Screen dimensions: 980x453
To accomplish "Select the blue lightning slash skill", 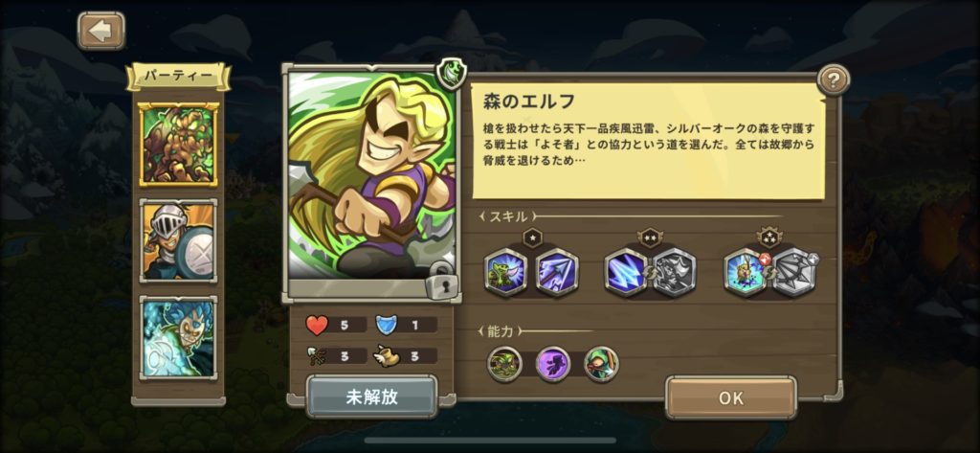I will click(626, 273).
